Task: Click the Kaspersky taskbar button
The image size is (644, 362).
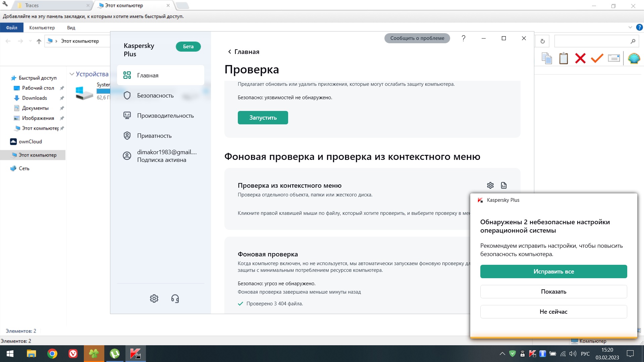Action: click(x=136, y=354)
